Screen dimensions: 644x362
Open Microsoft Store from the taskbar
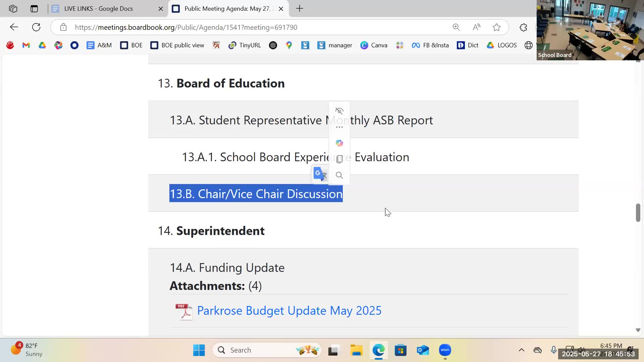[x=400, y=350]
